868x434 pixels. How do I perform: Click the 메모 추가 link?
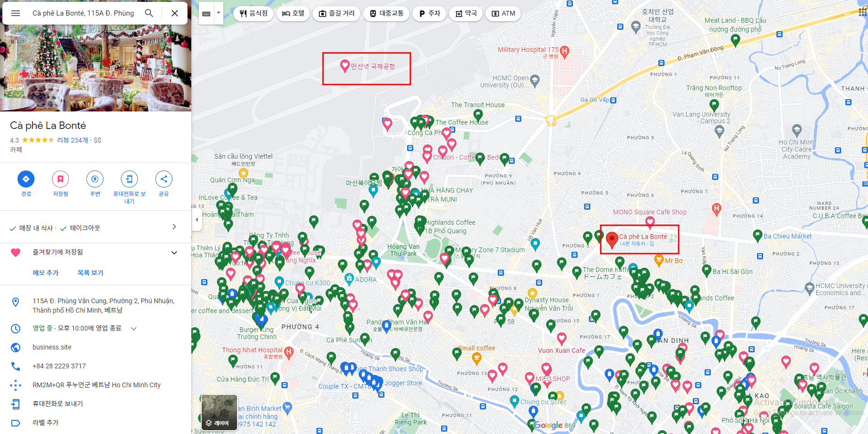tap(46, 273)
